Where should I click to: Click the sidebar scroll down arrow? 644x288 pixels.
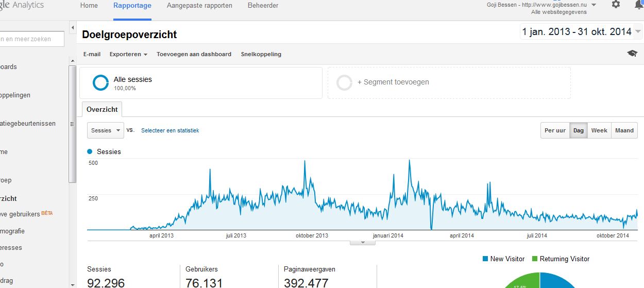(x=73, y=284)
